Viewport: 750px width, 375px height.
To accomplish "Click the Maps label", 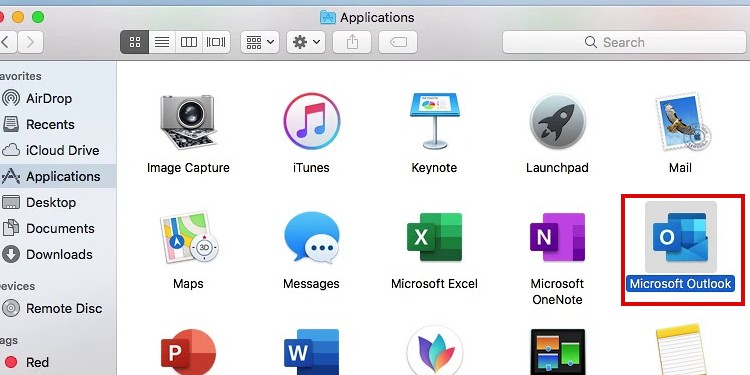I will (188, 284).
